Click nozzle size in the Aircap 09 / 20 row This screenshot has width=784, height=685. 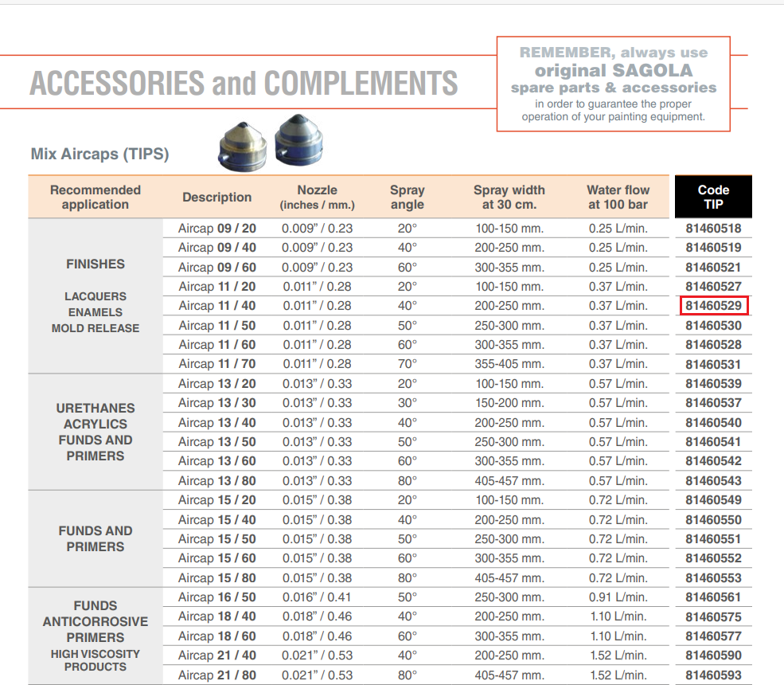point(317,228)
